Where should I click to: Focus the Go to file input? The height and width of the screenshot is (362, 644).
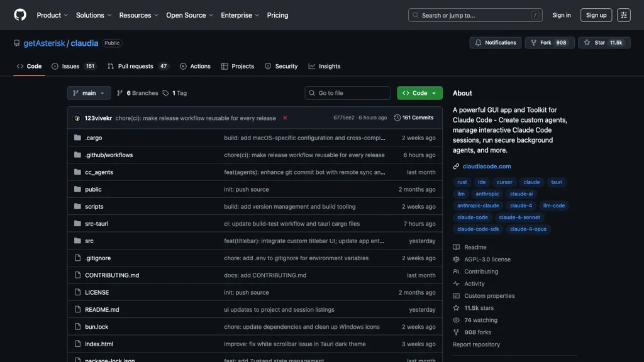(347, 93)
